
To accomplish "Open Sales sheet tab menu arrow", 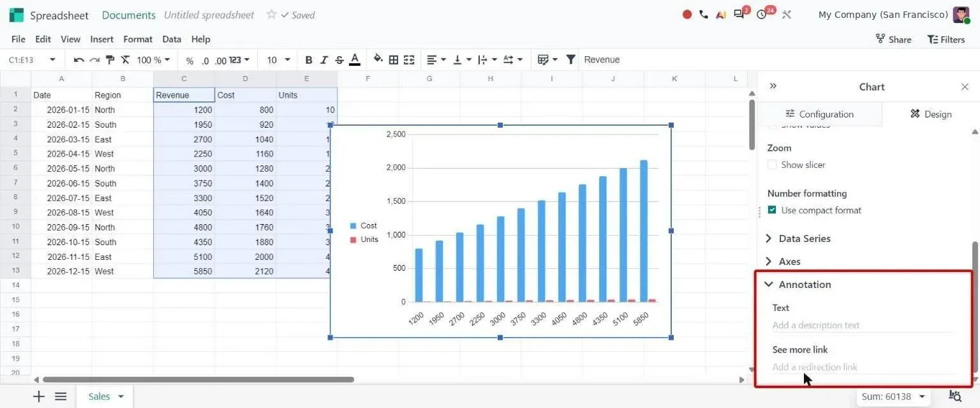I will click(121, 397).
